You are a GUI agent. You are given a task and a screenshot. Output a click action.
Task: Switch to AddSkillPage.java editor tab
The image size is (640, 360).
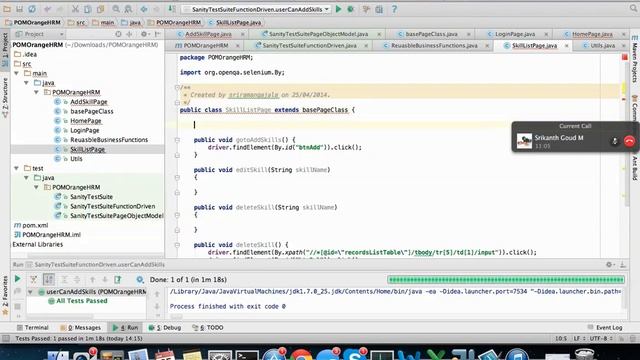tap(208, 34)
